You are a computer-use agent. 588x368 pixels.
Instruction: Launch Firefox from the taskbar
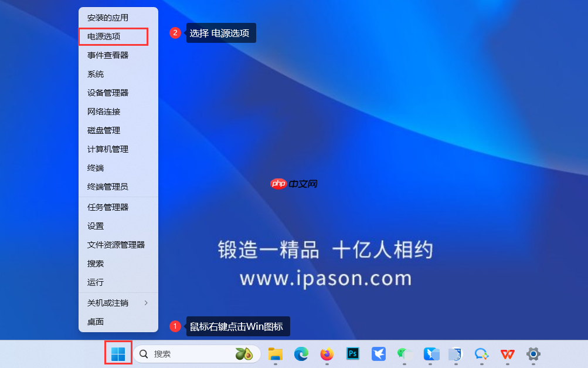(x=327, y=355)
